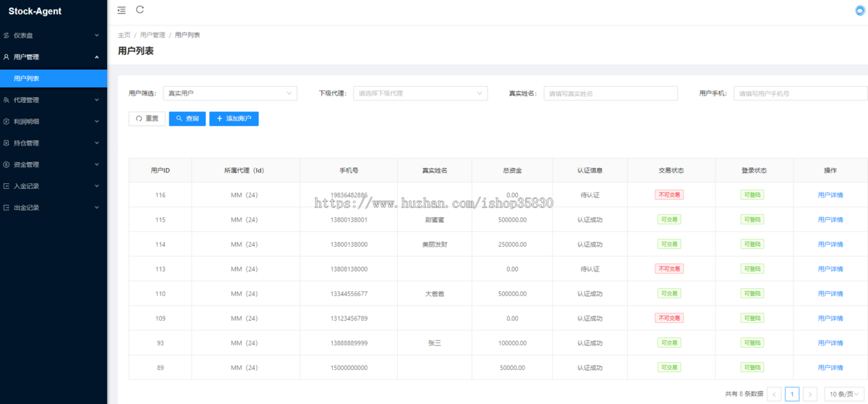Expand the 资金管理 menu chevron
Image resolution: width=868 pixels, height=404 pixels.
pos(97,164)
